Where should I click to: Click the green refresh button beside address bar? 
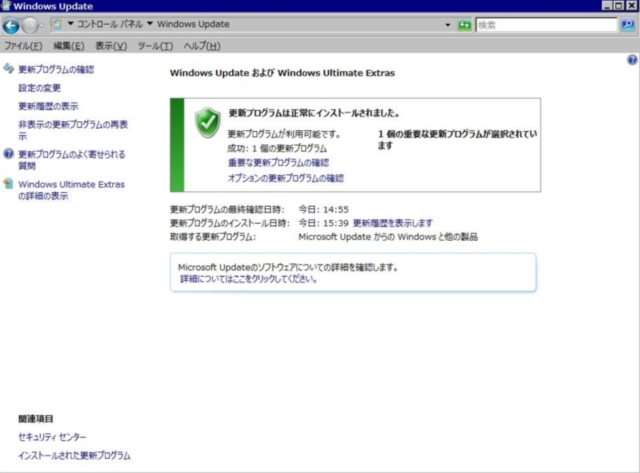pyautogui.click(x=464, y=25)
